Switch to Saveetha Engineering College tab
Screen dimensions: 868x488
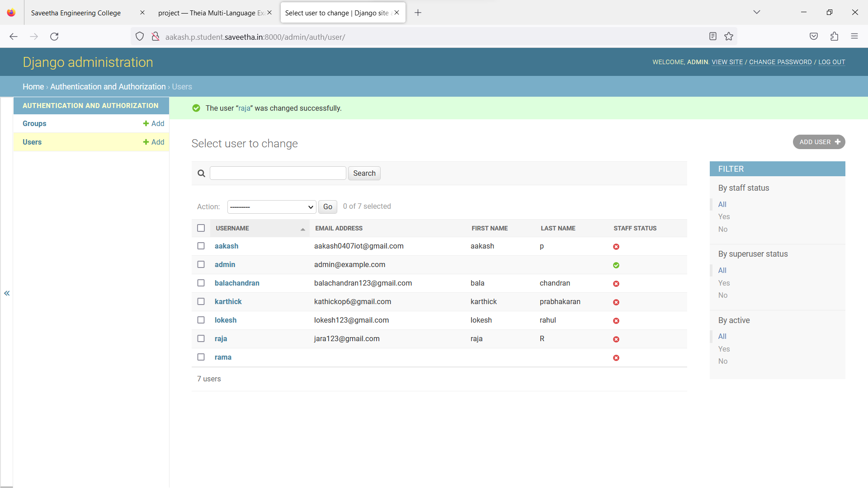click(x=76, y=13)
